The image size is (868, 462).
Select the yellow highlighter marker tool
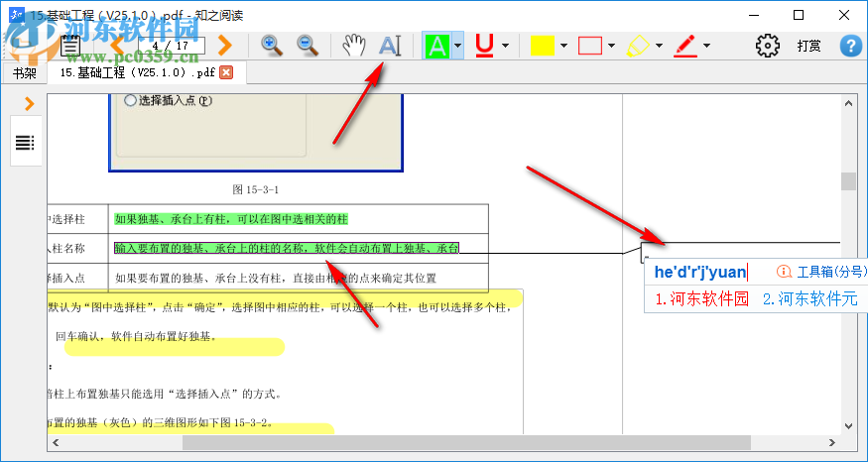coord(638,46)
